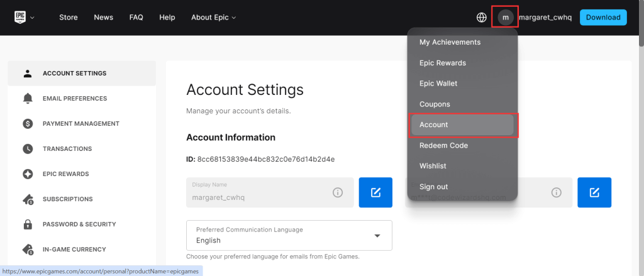The width and height of the screenshot is (644, 276).
Task: Open the user avatar menu
Action: click(x=505, y=18)
